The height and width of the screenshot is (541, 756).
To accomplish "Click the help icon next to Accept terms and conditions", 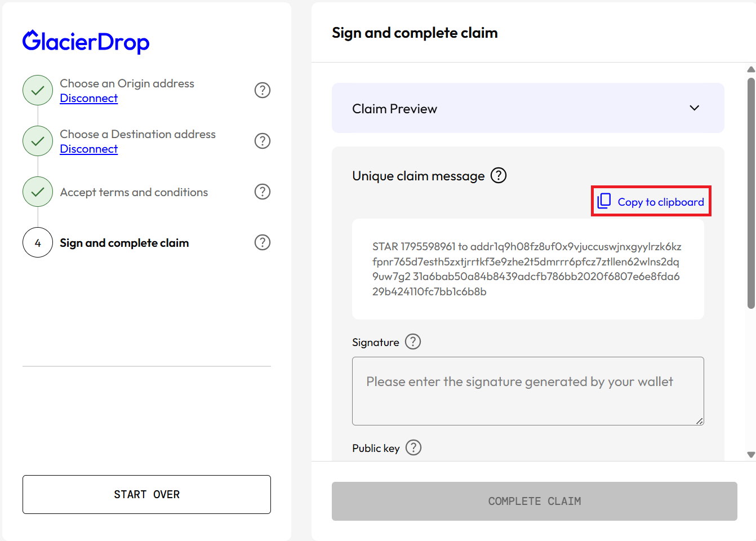I will click(x=263, y=192).
